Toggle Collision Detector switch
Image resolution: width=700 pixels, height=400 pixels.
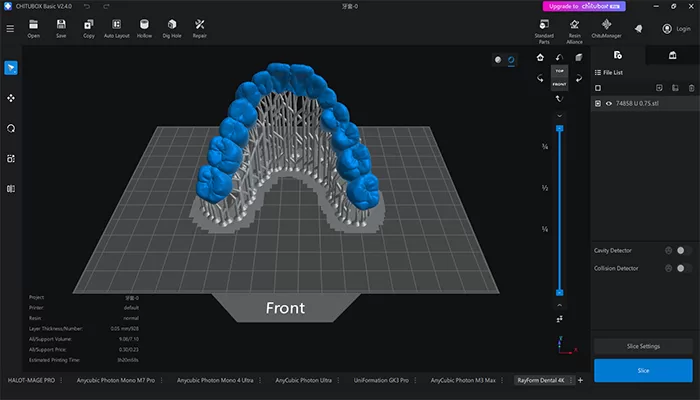tap(683, 268)
